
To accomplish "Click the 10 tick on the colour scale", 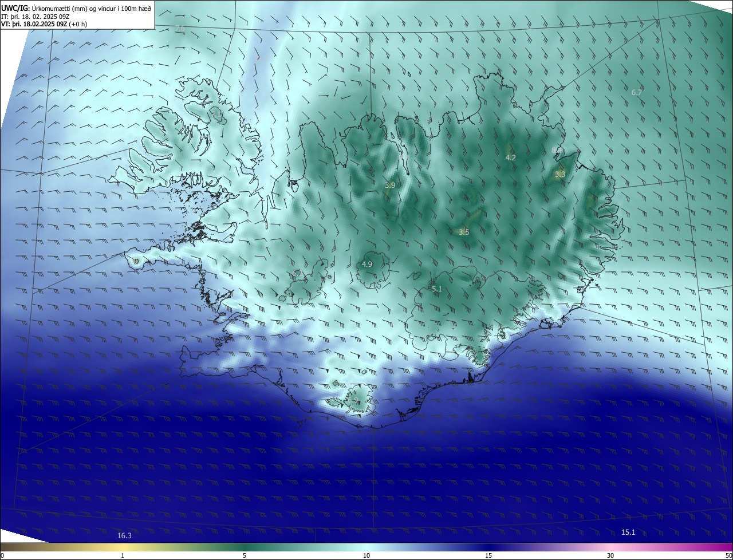I will click(x=366, y=556).
